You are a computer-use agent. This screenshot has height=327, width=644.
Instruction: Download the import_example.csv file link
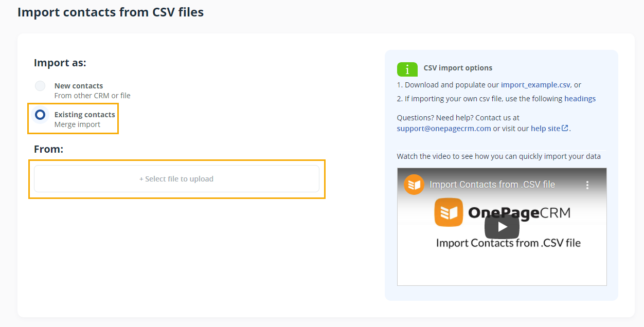(x=535, y=85)
